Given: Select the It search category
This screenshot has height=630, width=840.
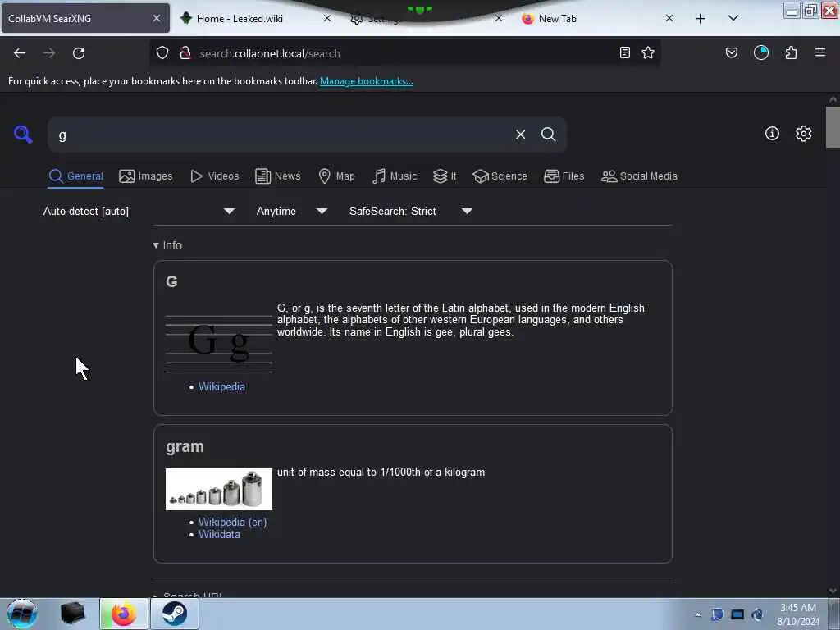Looking at the screenshot, I should coord(445,176).
